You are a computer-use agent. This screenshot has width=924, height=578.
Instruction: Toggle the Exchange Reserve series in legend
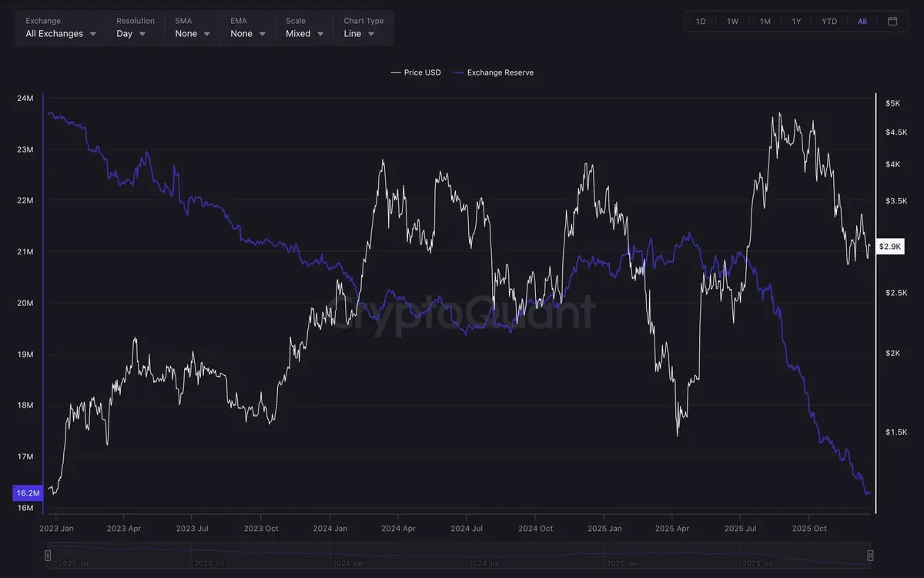point(494,72)
